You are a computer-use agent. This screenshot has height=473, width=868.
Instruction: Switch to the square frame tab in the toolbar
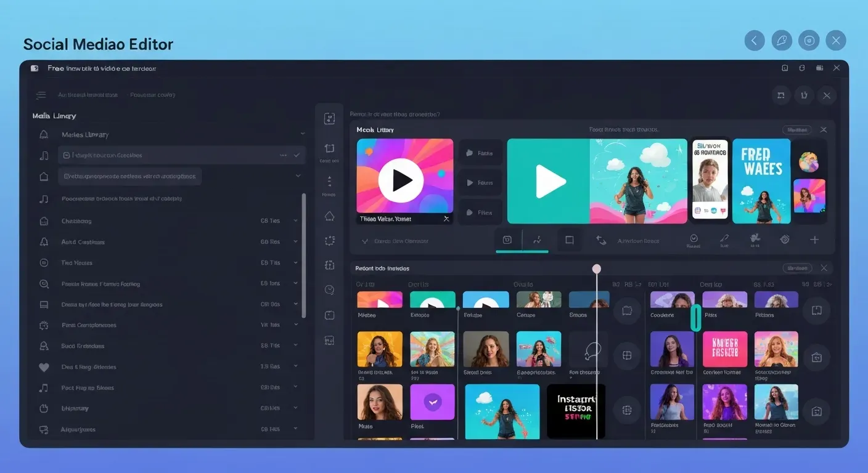click(x=569, y=240)
